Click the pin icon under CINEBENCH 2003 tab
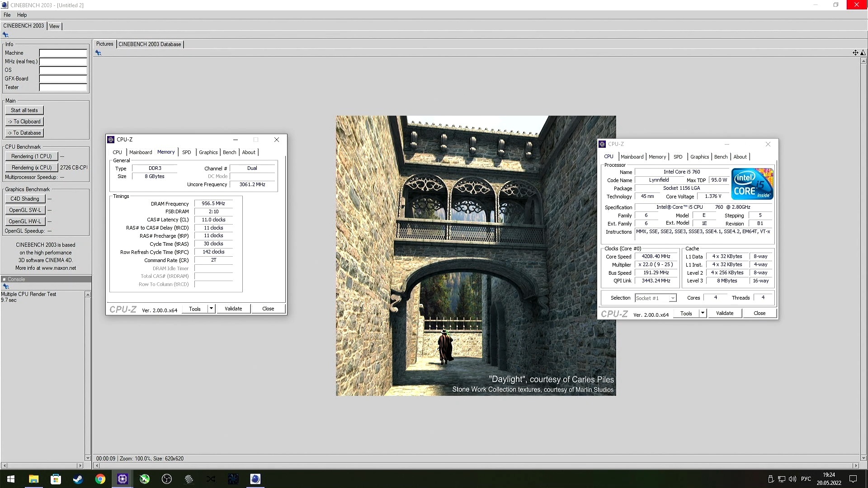The image size is (868, 488). coord(5,35)
